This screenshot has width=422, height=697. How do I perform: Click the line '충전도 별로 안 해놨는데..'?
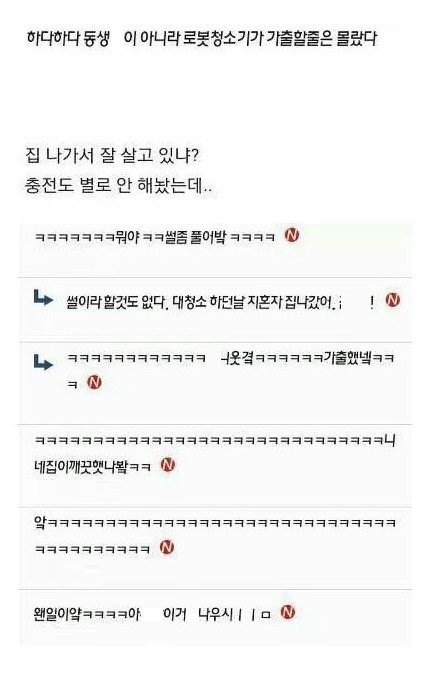point(118,185)
